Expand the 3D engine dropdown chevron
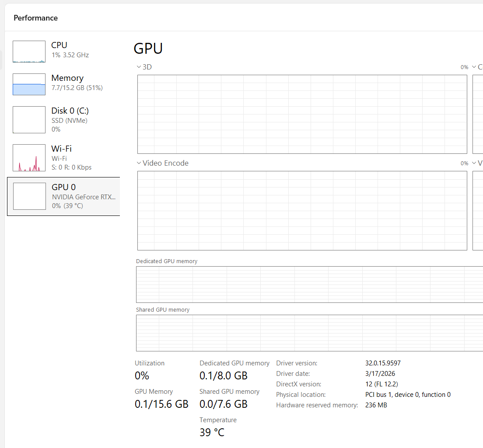 coord(139,67)
